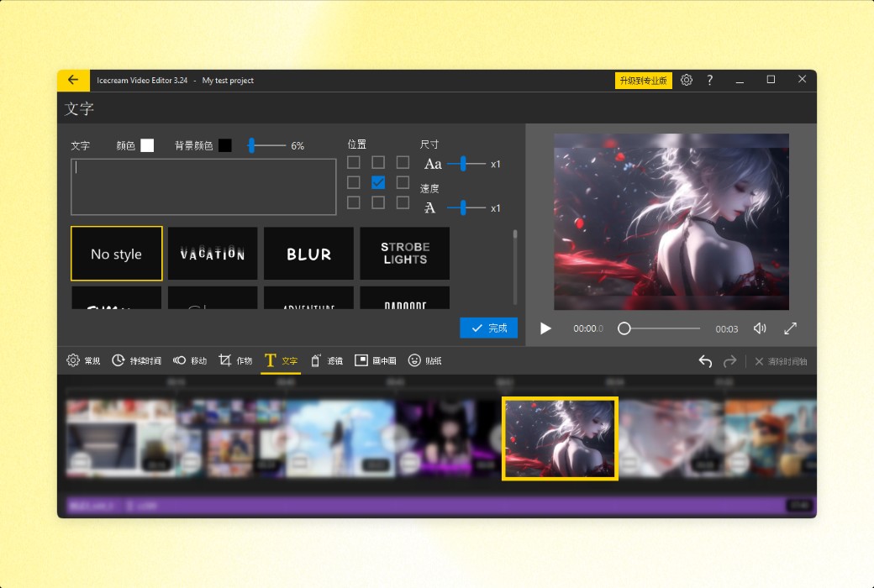Viewport: 874px width, 588px height.
Task: Click the 完成 (Done) button
Action: 488,328
